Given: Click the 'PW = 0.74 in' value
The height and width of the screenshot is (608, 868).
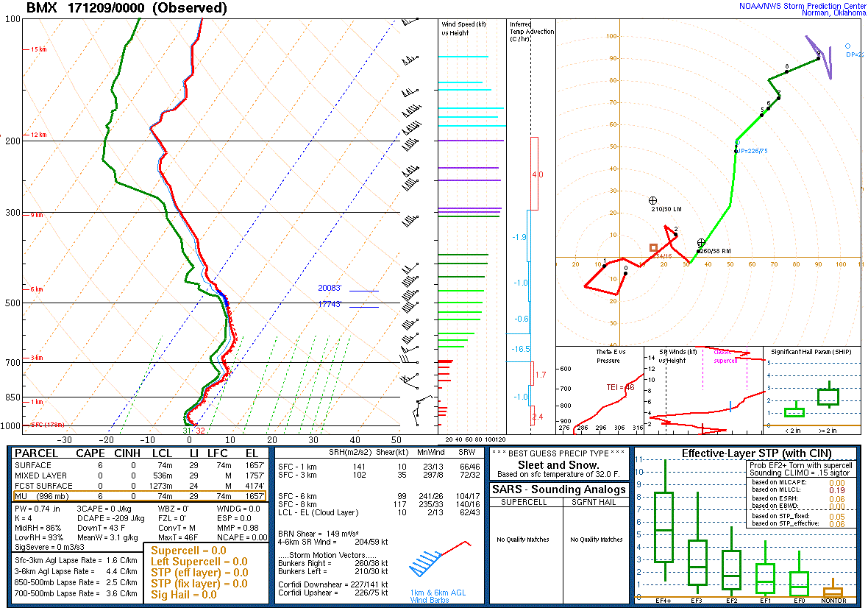Looking at the screenshot, I should (38, 509).
